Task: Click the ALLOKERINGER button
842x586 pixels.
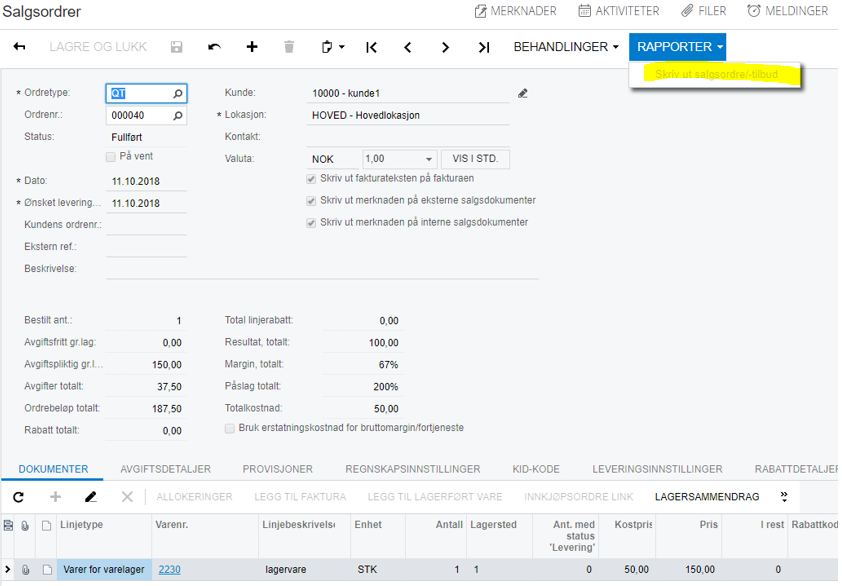Action: (x=194, y=497)
